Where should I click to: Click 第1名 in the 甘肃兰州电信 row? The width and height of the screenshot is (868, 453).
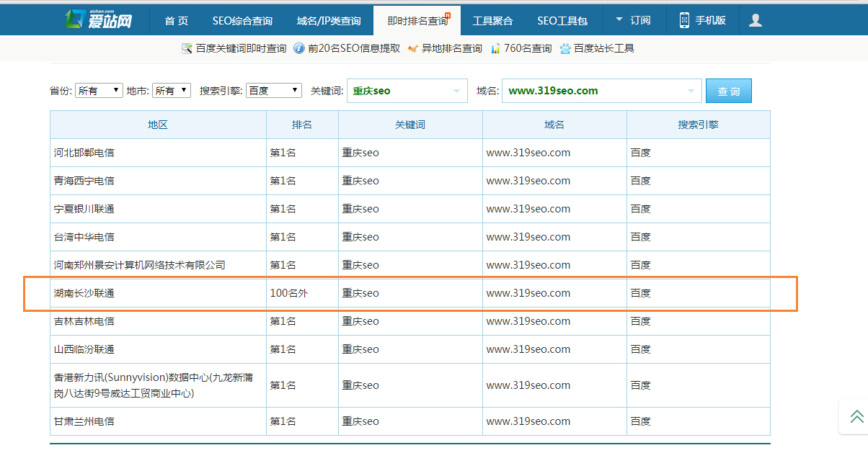pos(283,421)
